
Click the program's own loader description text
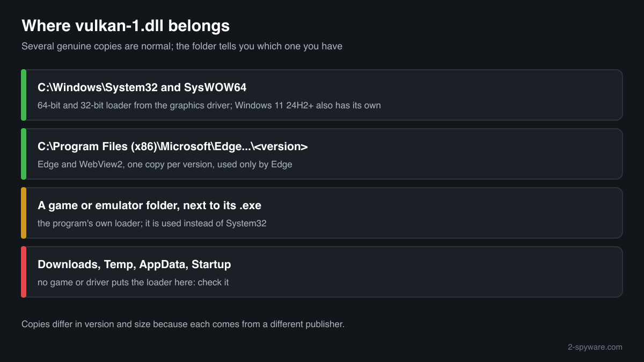pyautogui.click(x=152, y=223)
